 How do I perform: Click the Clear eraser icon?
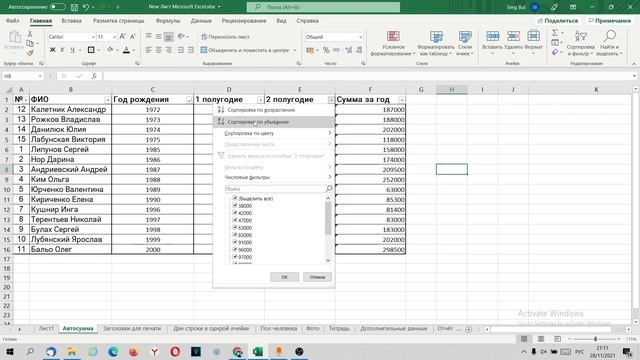(x=555, y=52)
